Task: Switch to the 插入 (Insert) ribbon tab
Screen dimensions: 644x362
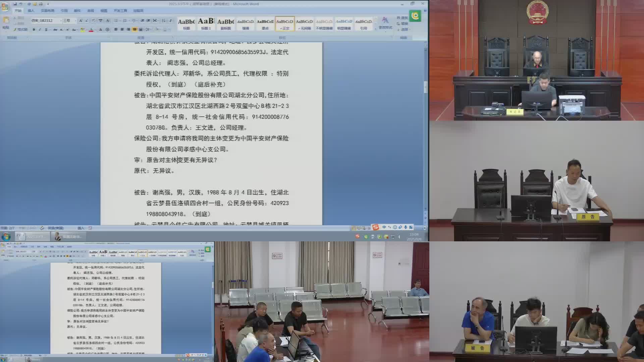Action: pyautogui.click(x=31, y=11)
